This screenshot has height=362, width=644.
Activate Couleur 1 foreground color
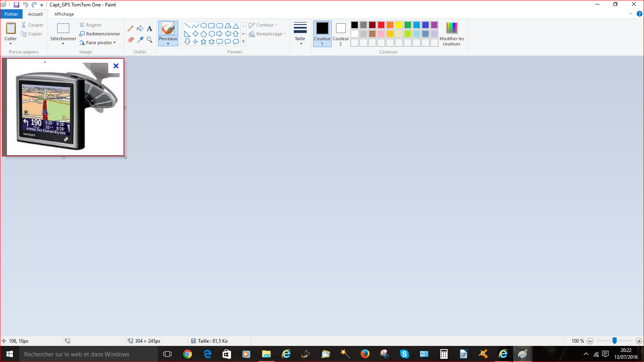coord(322,33)
